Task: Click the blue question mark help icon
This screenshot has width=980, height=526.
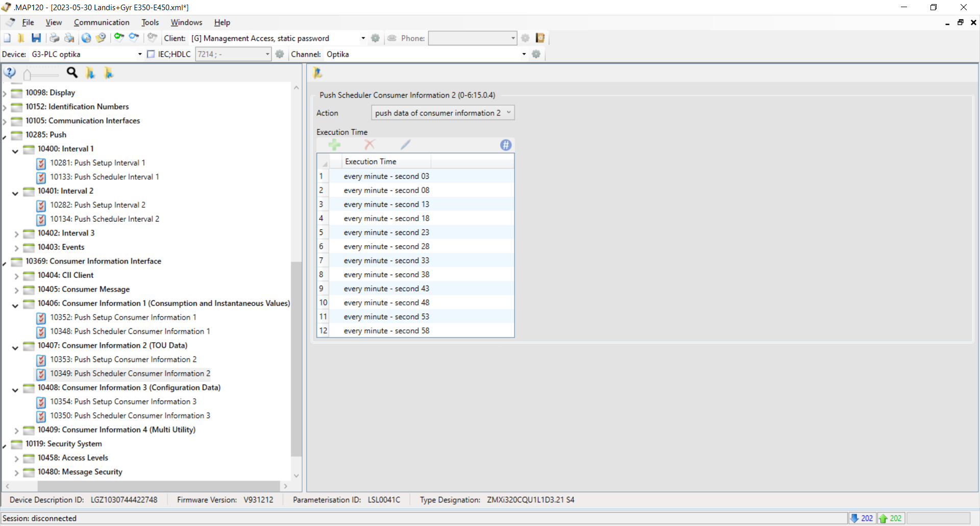Action: [x=10, y=73]
